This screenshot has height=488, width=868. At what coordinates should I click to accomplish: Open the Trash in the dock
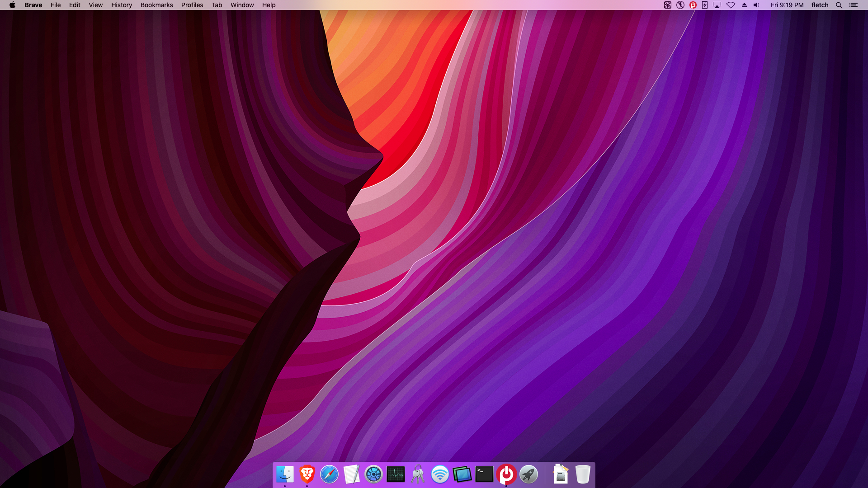[x=583, y=474]
